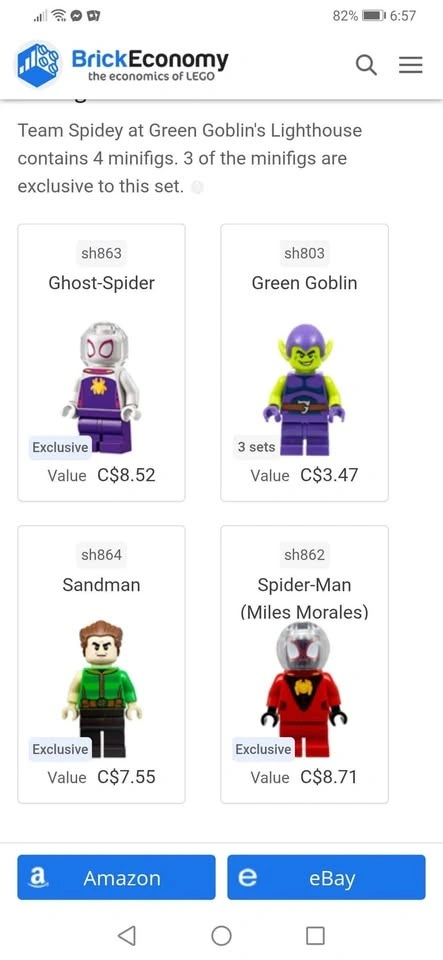Open recent apps square button
Screen dimensions: 443x960
point(315,935)
